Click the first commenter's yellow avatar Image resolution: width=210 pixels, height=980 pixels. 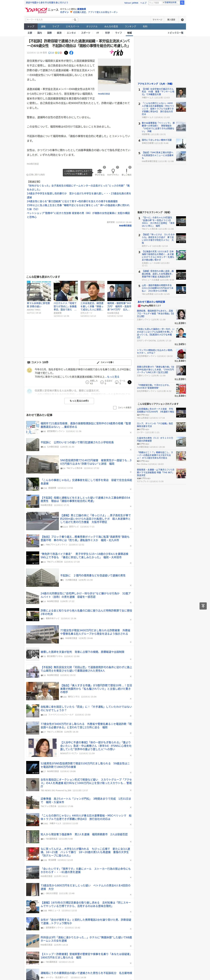click(x=29, y=370)
